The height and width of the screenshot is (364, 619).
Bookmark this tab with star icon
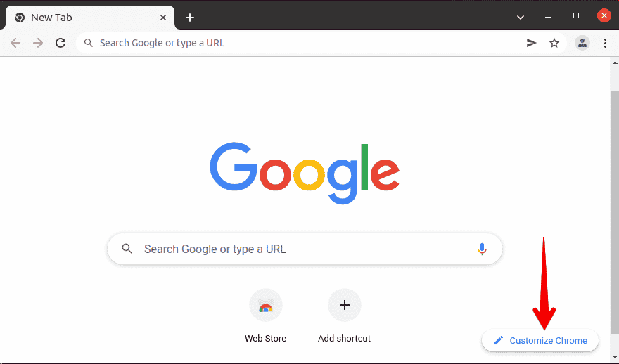554,43
